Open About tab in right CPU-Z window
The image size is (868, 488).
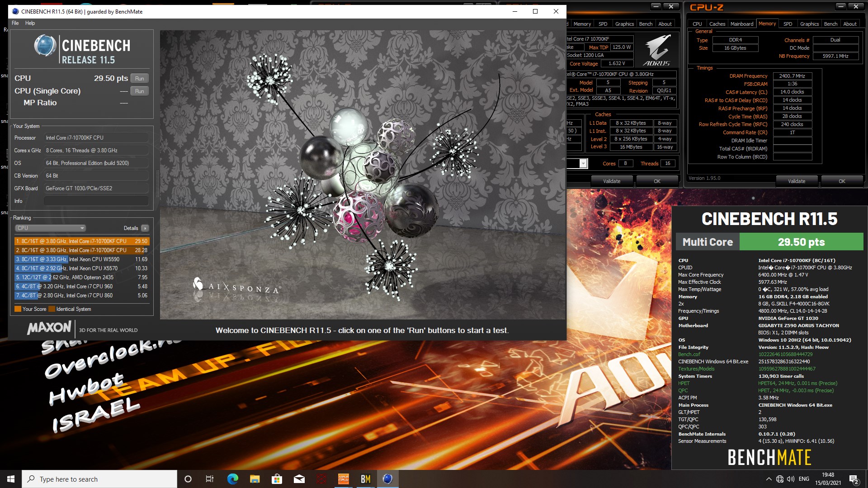click(850, 24)
